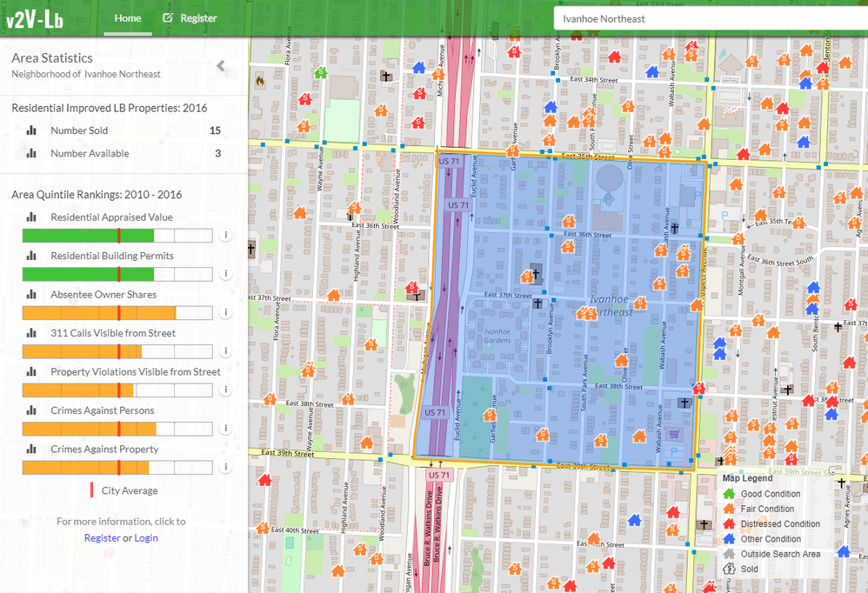The width and height of the screenshot is (868, 593).
Task: Open info for Crimes Against Property
Action: coord(225,468)
